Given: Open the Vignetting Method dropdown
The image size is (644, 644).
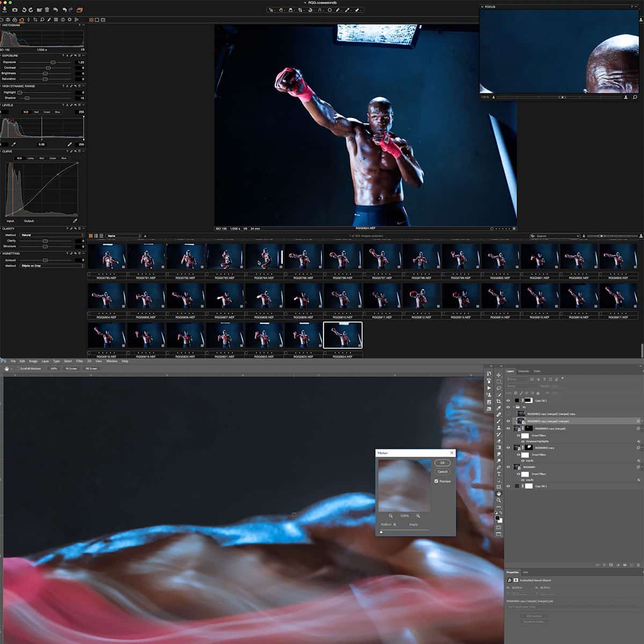Looking at the screenshot, I should point(52,266).
